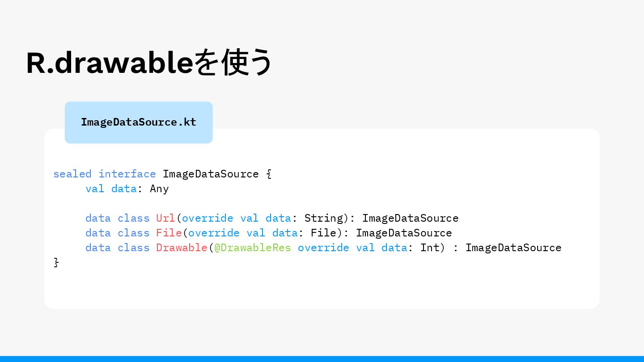Click the closing curly brace of the interface

[x=56, y=262]
